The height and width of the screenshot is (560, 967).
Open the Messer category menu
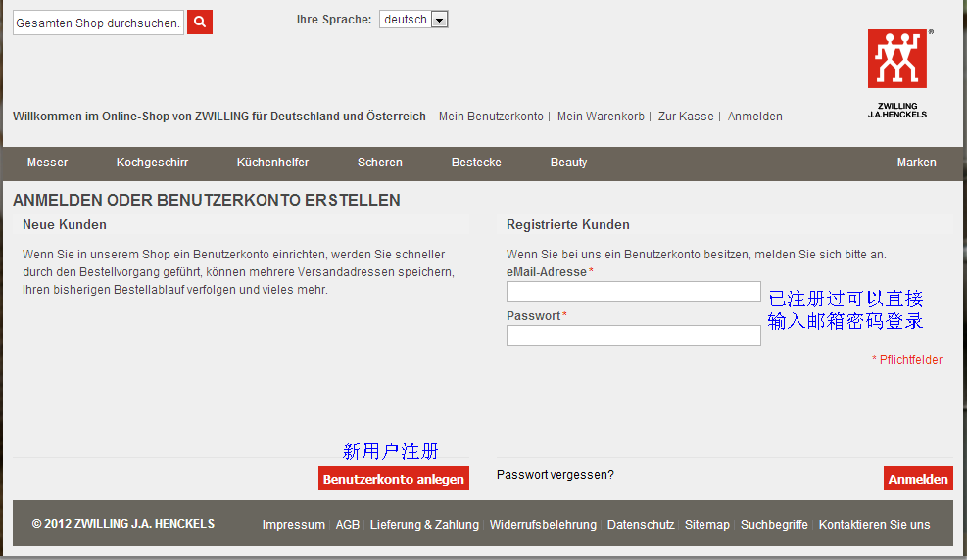tap(47, 163)
